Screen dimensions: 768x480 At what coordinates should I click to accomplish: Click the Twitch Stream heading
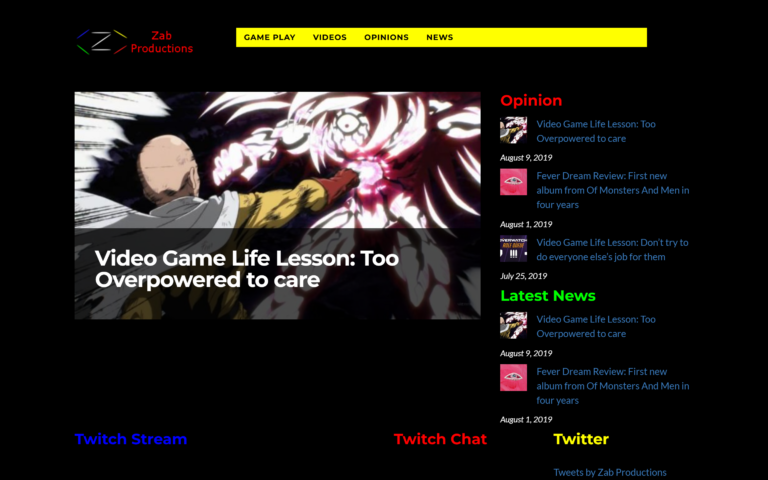tap(131, 439)
